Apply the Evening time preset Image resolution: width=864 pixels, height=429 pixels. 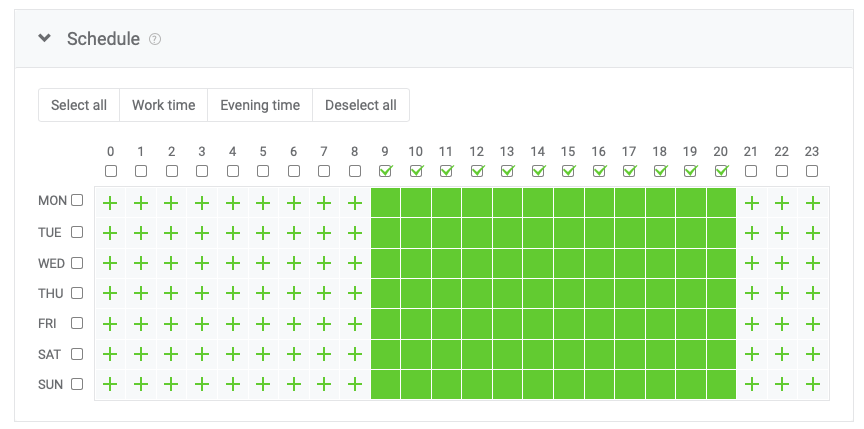tap(260, 105)
